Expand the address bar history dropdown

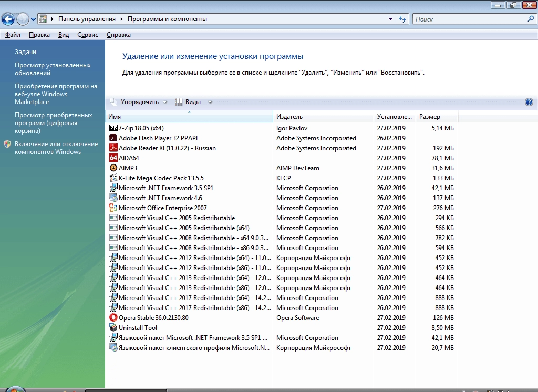click(x=390, y=19)
